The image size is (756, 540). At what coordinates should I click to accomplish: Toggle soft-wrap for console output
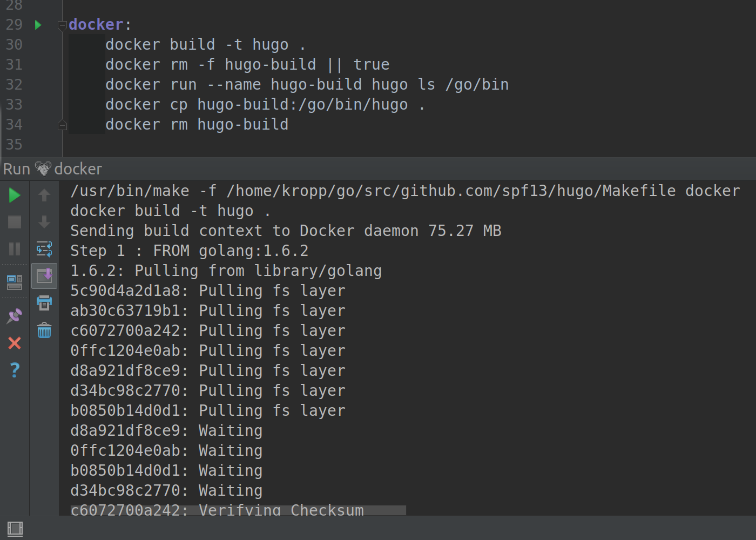[x=44, y=249]
